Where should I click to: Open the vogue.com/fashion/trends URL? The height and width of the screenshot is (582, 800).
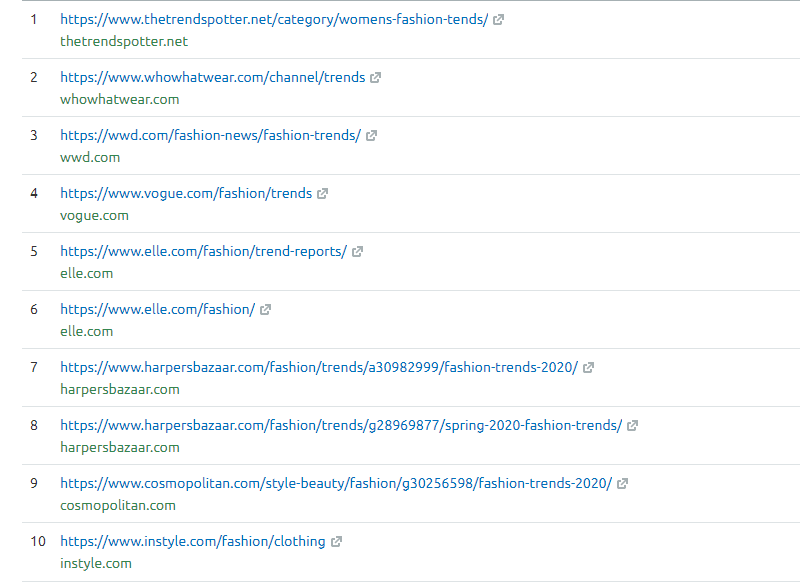click(186, 194)
